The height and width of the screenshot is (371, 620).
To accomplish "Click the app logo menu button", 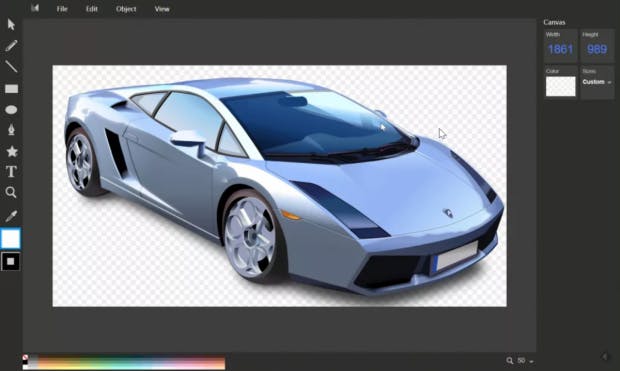I will coord(35,8).
